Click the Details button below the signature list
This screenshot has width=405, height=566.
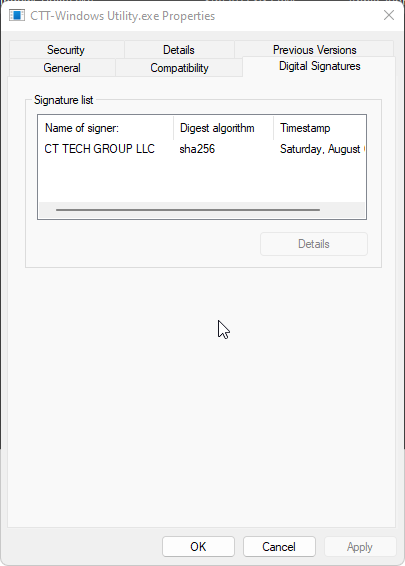[314, 244]
